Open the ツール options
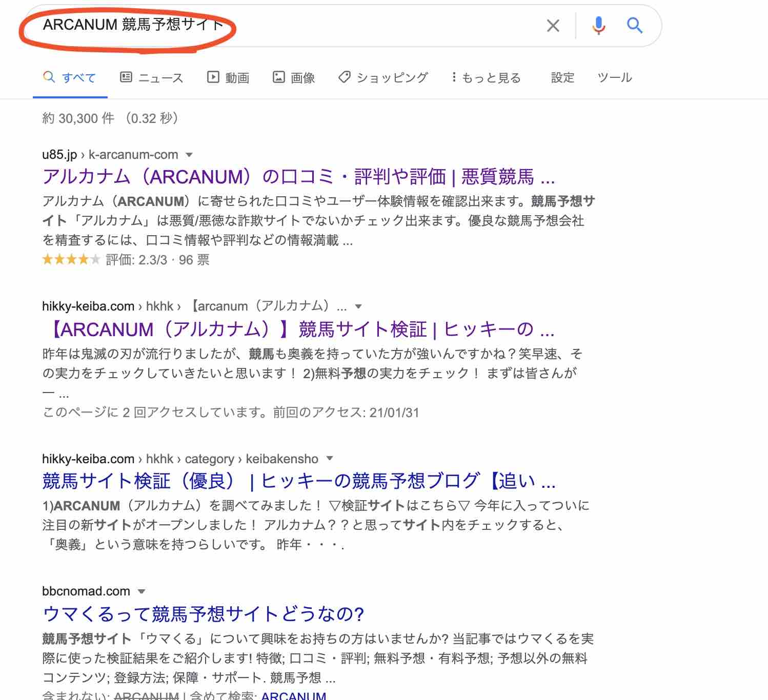Screen dimensions: 768x700 pos(615,78)
